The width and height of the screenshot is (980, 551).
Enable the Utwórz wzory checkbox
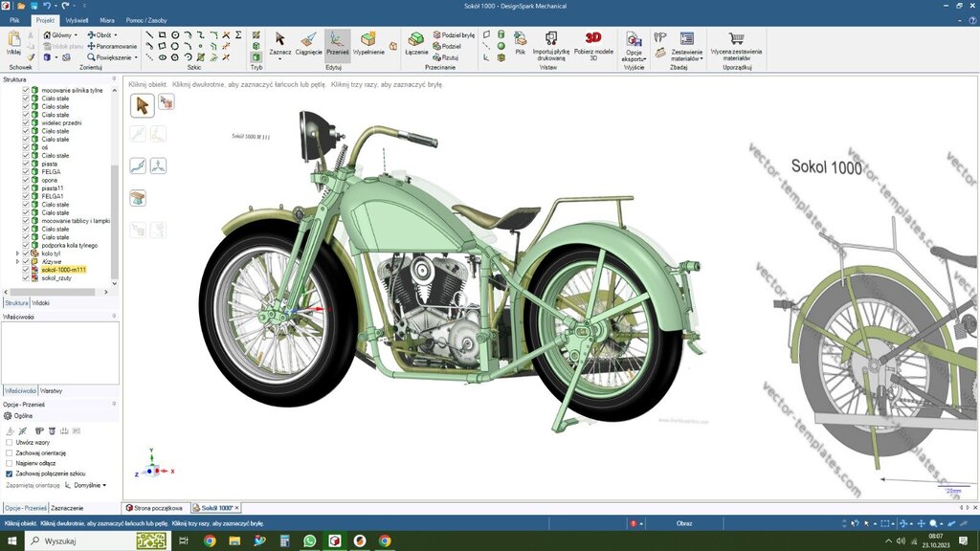tap(10, 443)
